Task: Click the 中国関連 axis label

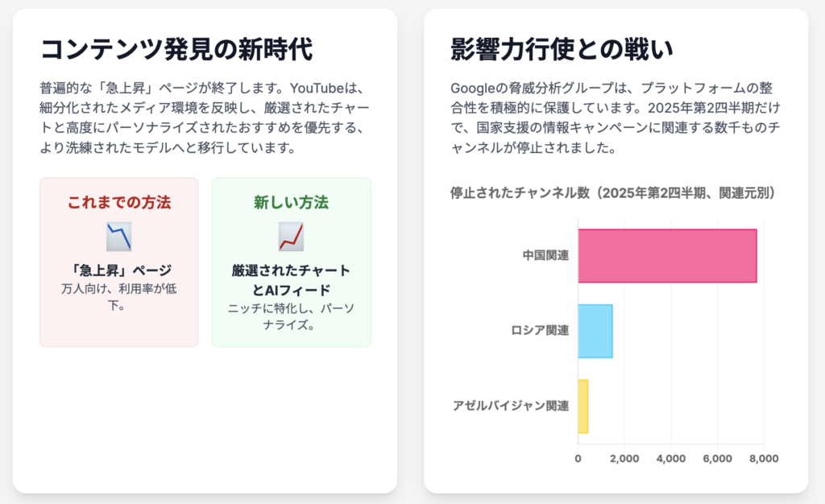Action: pos(545,255)
